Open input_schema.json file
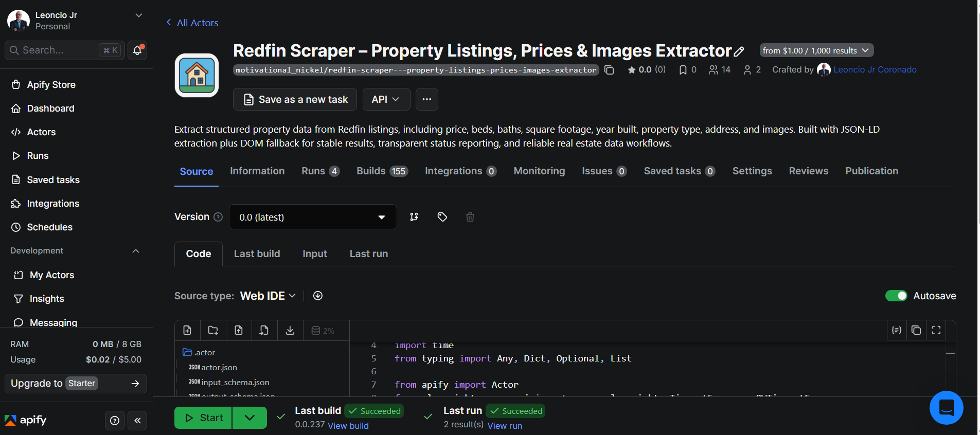980x435 pixels. click(x=229, y=382)
